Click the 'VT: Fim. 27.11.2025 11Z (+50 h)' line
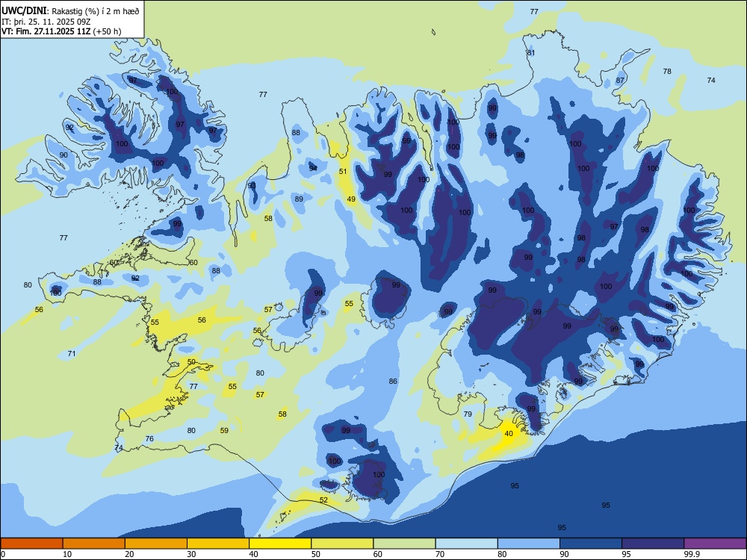The height and width of the screenshot is (560, 747). tap(61, 31)
